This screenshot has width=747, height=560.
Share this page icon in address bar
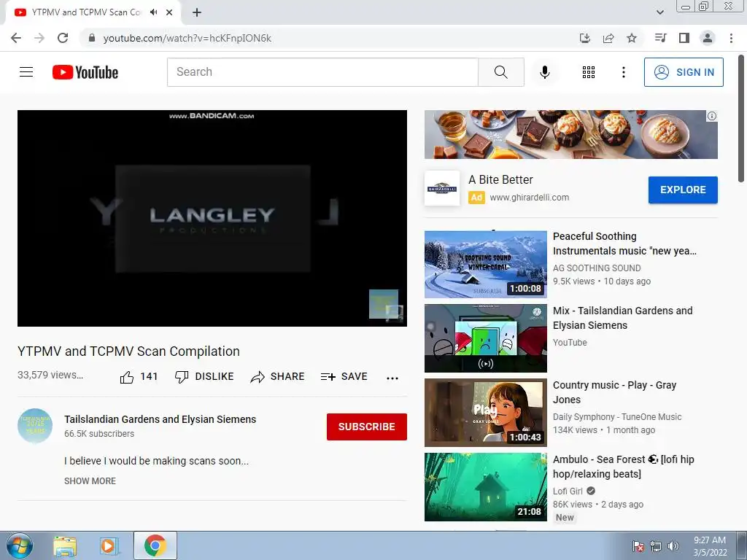coord(608,38)
